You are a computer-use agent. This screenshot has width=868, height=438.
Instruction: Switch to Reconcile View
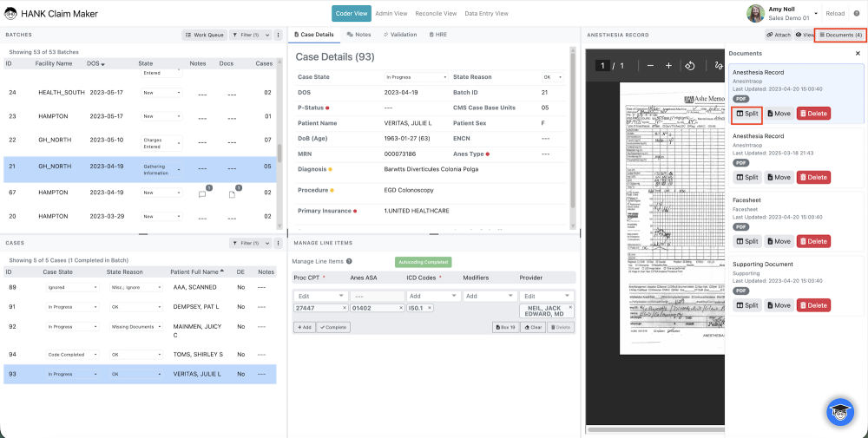click(437, 13)
